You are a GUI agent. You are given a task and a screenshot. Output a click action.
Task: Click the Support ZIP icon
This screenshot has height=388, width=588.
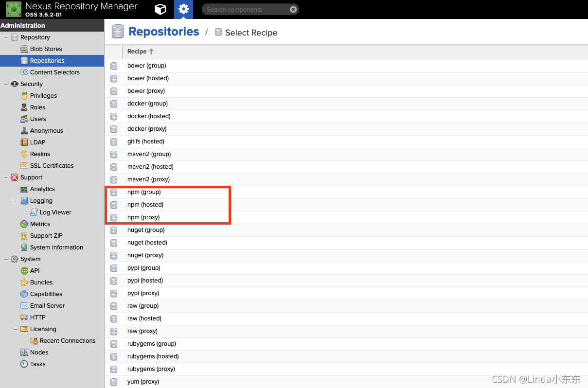point(24,236)
